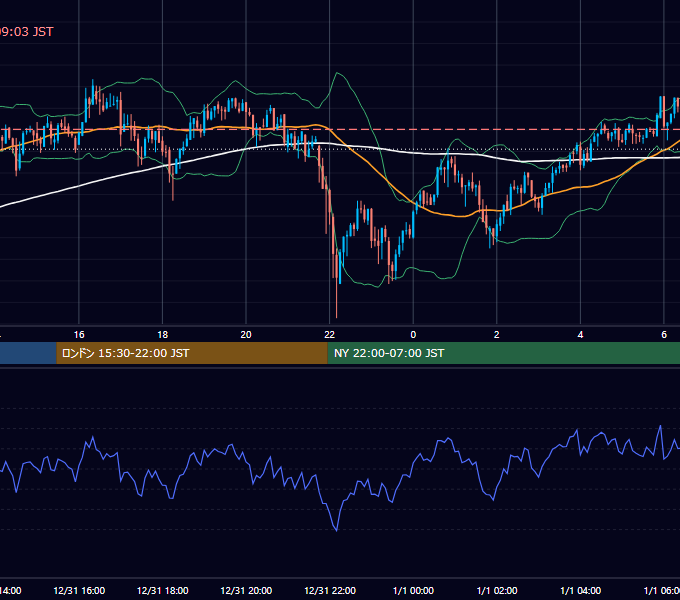680x600 pixels.
Task: Click the 09:03 JST time label
Action: click(x=26, y=32)
